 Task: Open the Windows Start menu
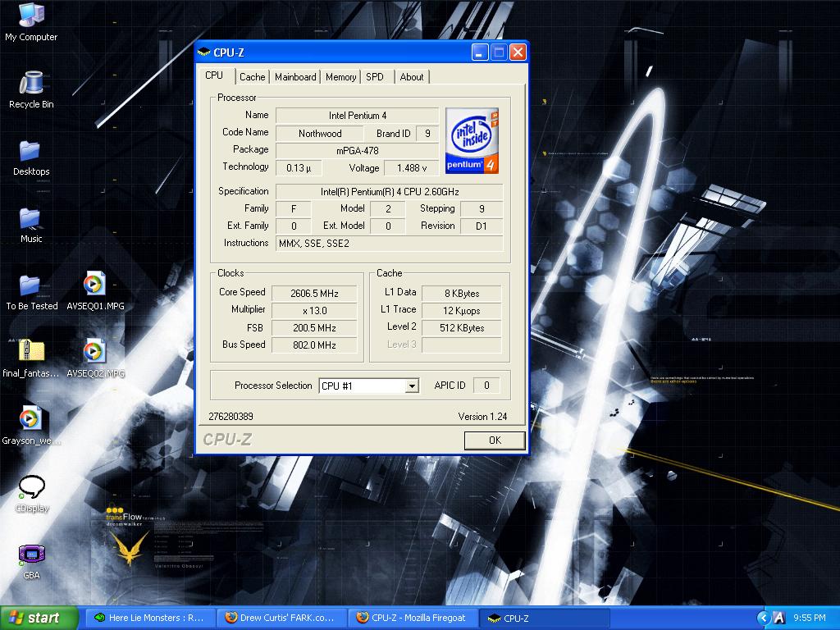39,618
